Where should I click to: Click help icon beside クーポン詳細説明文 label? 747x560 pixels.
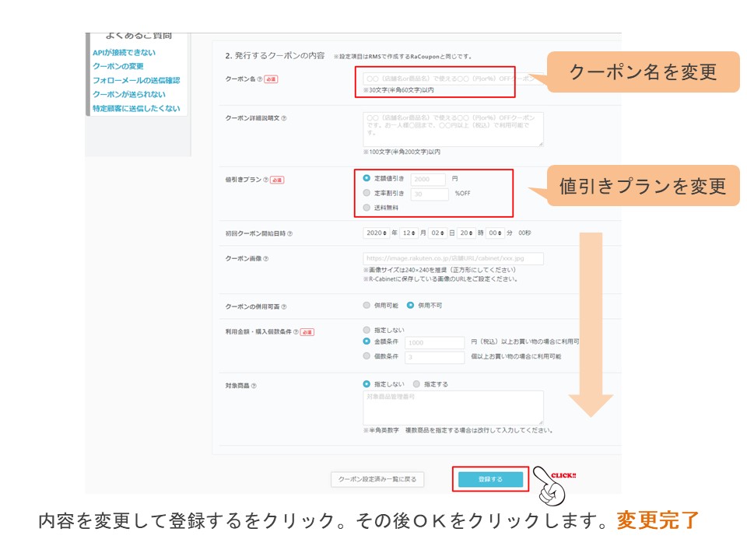[x=283, y=118]
